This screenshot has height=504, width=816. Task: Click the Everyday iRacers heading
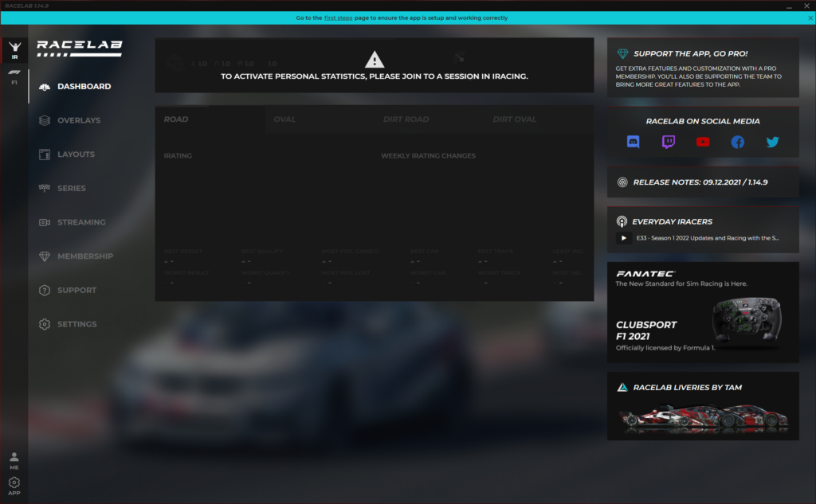click(673, 221)
